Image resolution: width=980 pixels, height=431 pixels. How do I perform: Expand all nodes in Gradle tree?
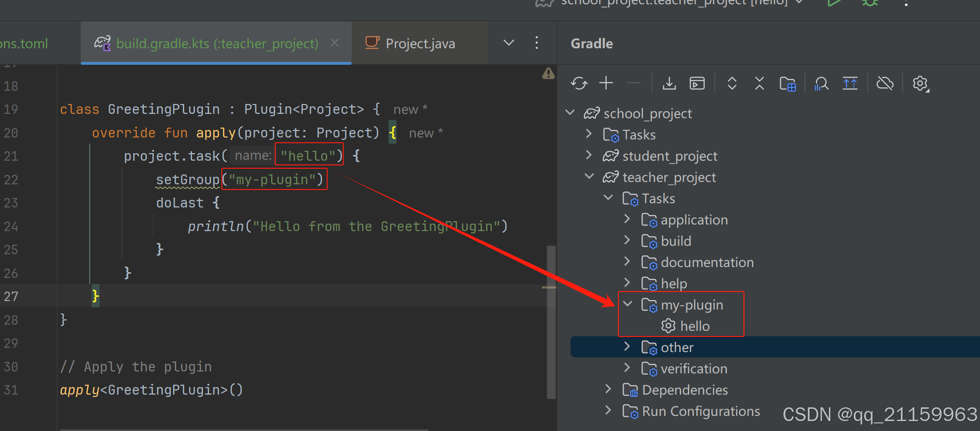pyautogui.click(x=732, y=83)
